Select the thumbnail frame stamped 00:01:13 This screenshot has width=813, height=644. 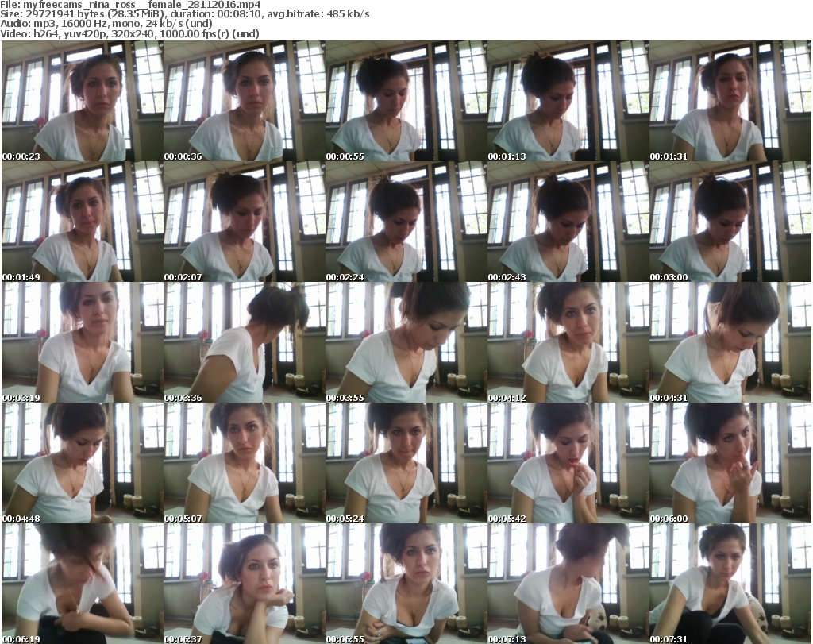click(568, 101)
